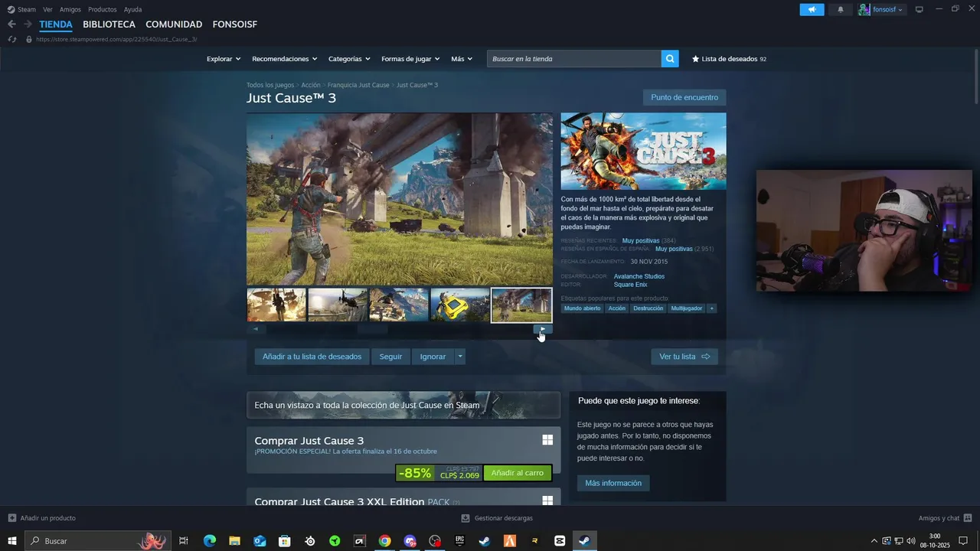Click the Mundo abierto tag
Image resolution: width=980 pixels, height=551 pixels.
click(x=583, y=308)
